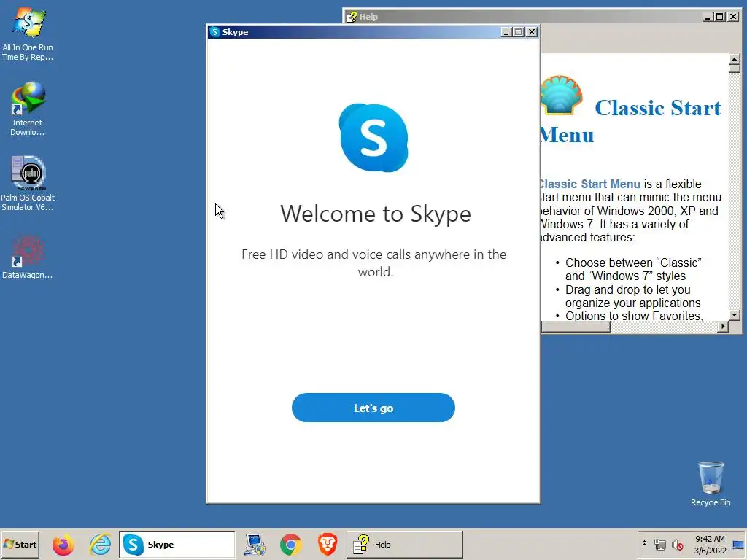Image resolution: width=747 pixels, height=560 pixels.
Task: Minimize the Skype window
Action: click(506, 32)
